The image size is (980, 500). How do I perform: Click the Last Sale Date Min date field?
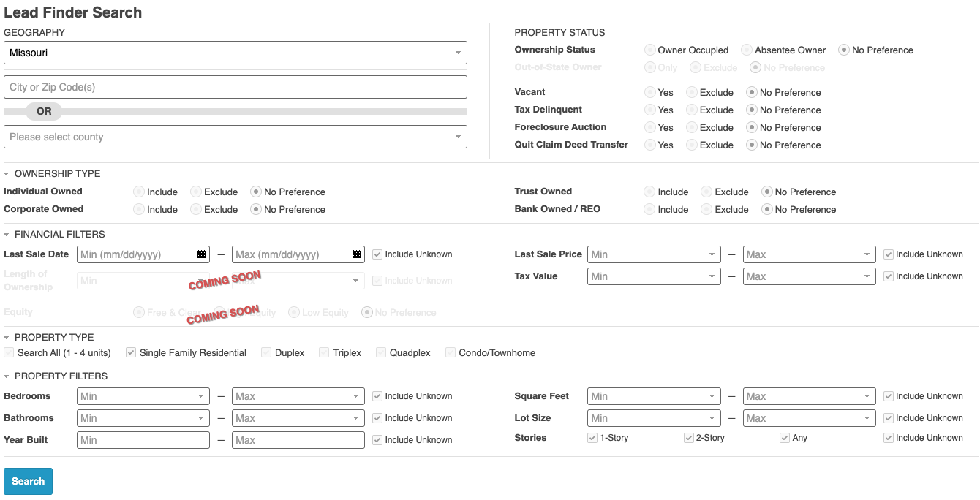(143, 254)
